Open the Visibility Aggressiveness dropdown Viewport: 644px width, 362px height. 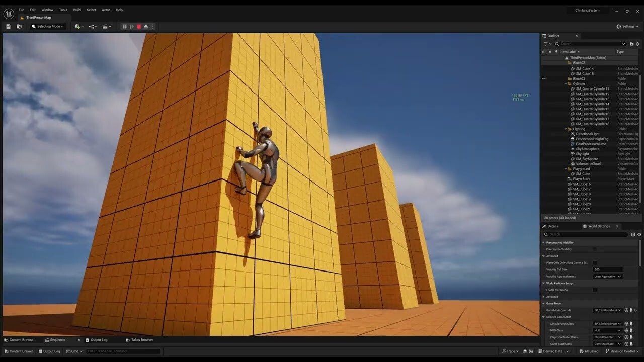click(x=607, y=276)
